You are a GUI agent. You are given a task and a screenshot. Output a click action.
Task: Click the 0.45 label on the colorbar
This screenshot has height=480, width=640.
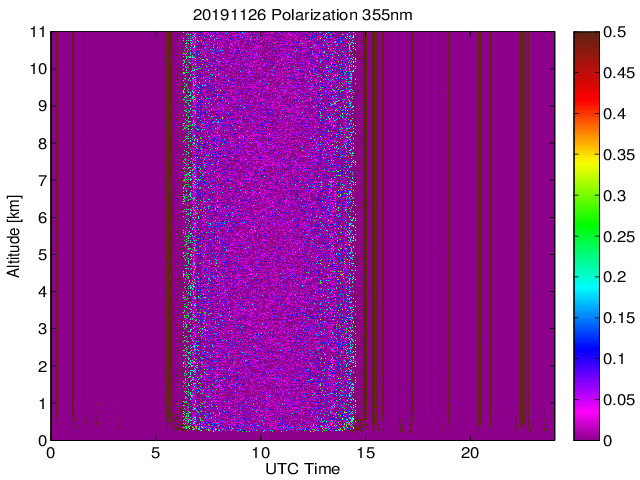pyautogui.click(x=619, y=73)
